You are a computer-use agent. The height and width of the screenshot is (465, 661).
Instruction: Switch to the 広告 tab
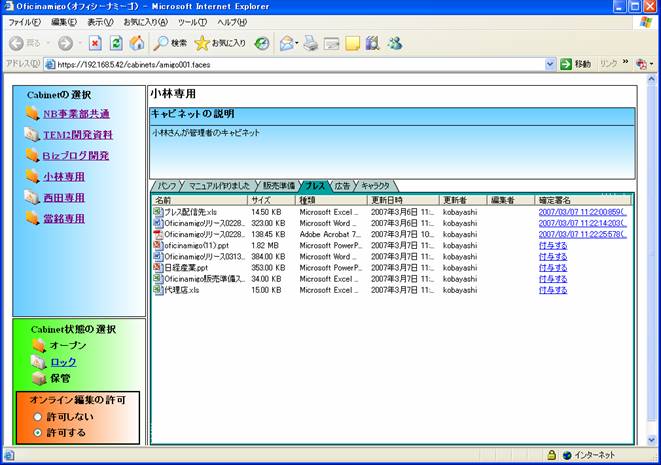[342, 186]
